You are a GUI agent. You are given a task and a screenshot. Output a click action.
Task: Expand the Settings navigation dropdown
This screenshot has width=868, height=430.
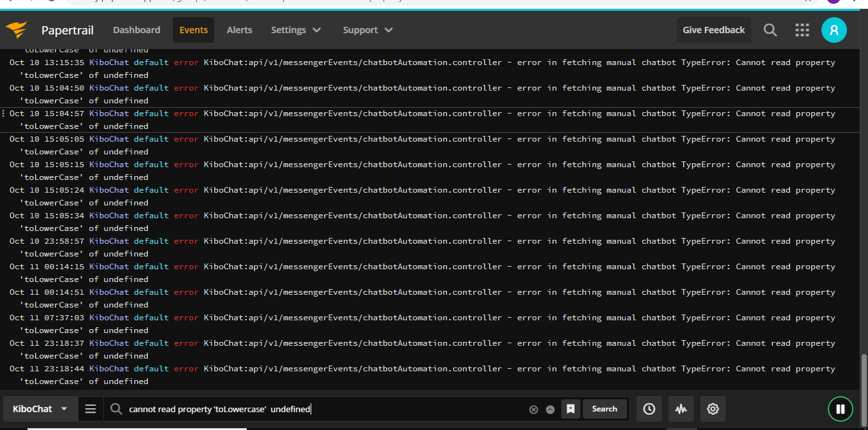[x=295, y=29]
